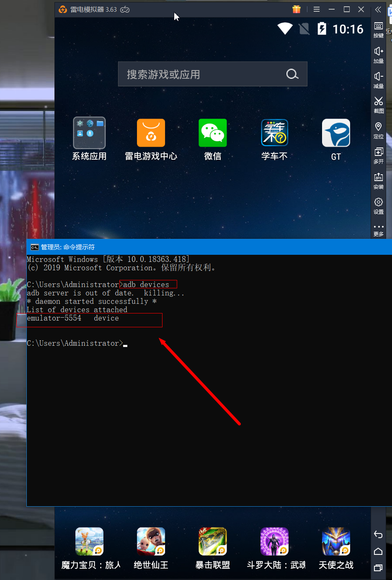Viewport: 392px width, 580px height.
Task: Maximize the emulator window
Action: [347, 9]
